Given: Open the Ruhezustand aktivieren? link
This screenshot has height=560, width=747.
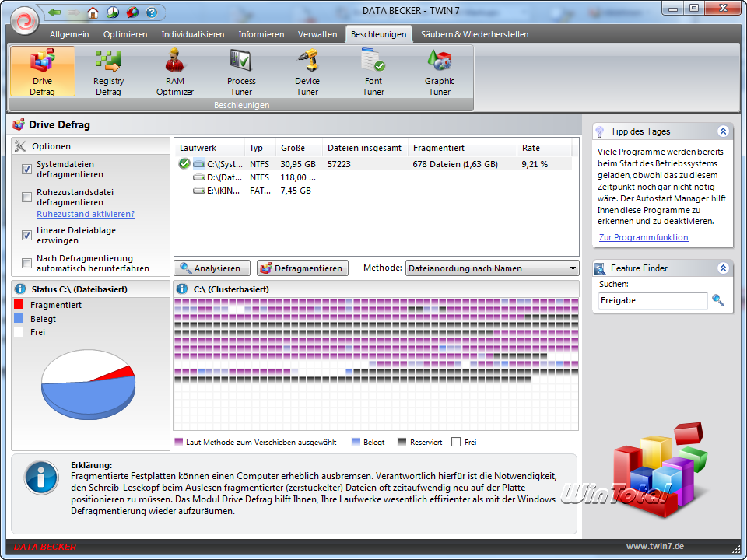Looking at the screenshot, I should 86,215.
